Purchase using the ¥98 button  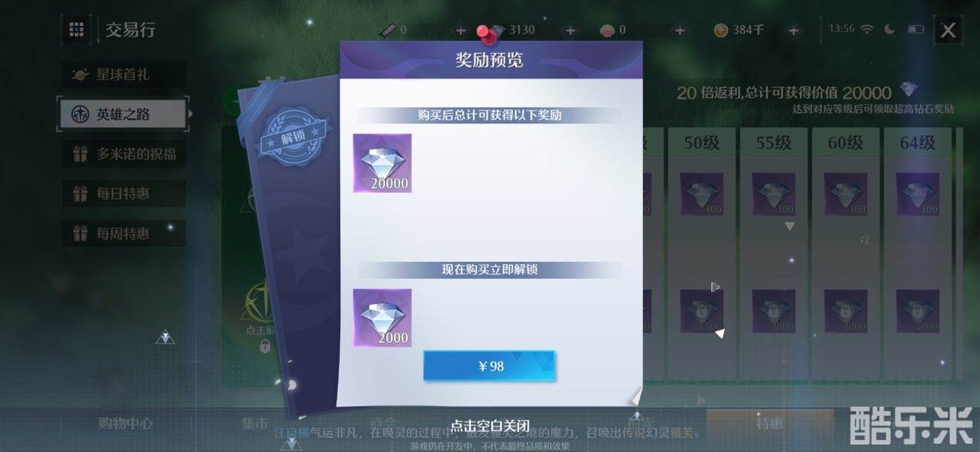pyautogui.click(x=489, y=366)
